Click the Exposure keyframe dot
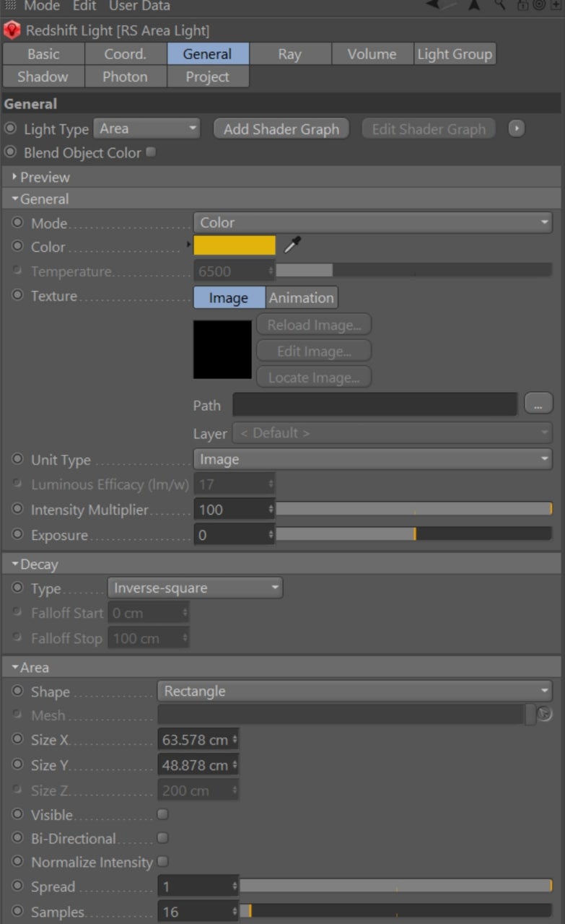The image size is (565, 924). (x=17, y=534)
